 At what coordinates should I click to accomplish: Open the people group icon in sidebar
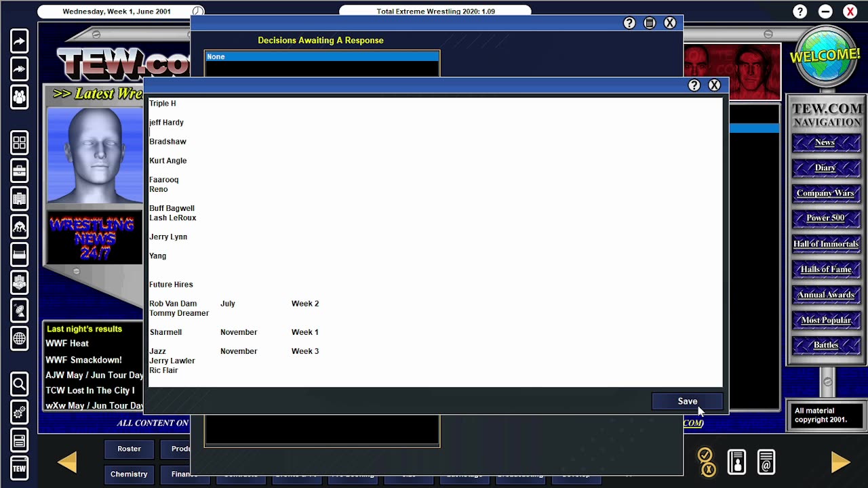click(x=19, y=97)
